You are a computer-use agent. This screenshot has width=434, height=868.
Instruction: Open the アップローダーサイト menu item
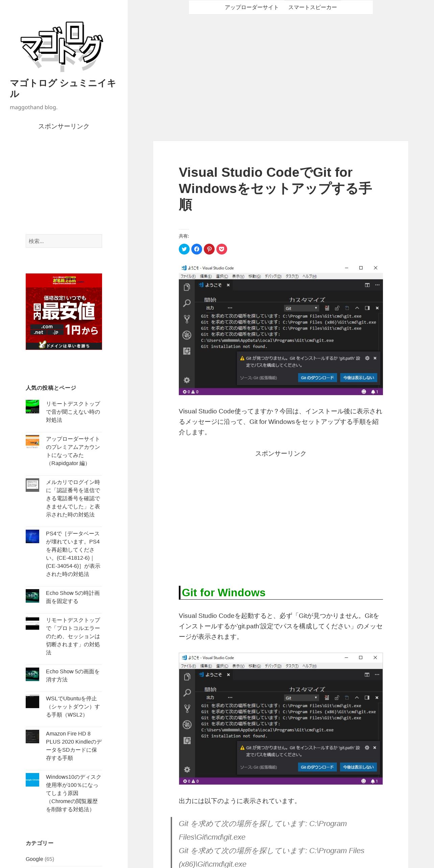(x=251, y=7)
